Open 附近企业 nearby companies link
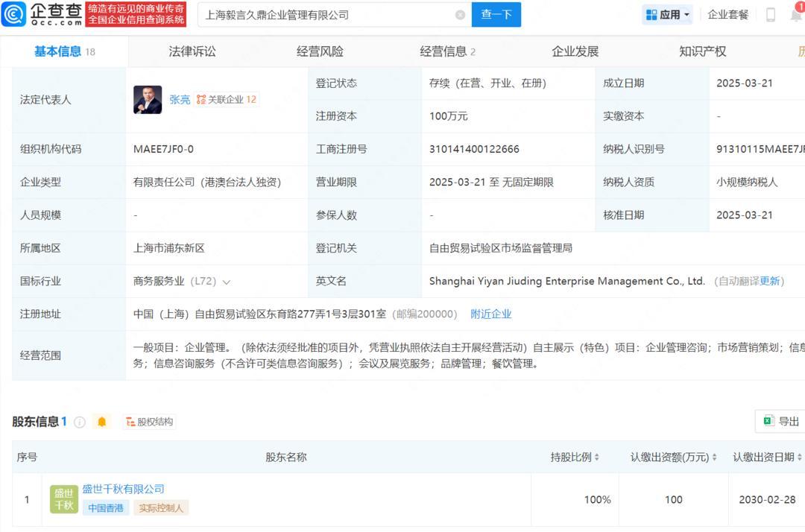This screenshot has width=805, height=532. (x=491, y=314)
